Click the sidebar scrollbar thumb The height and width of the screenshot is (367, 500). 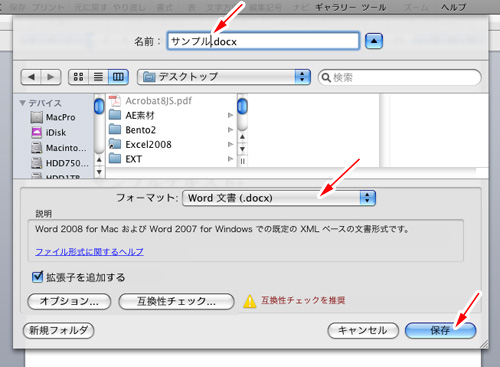click(99, 106)
